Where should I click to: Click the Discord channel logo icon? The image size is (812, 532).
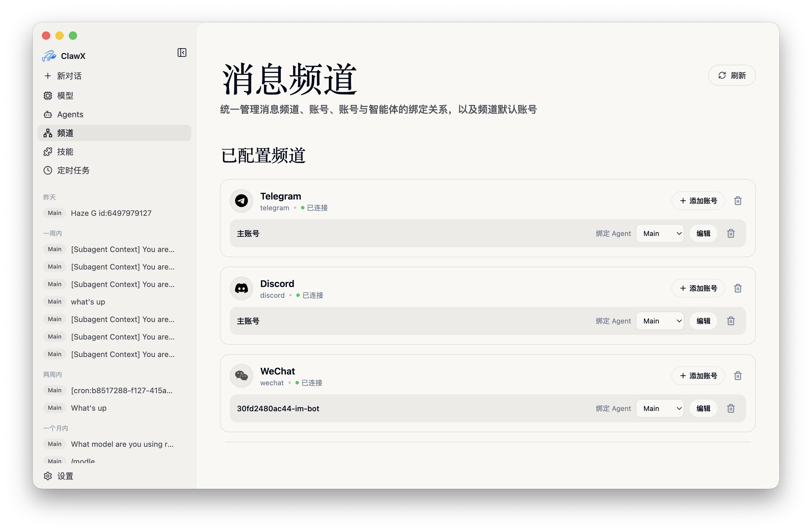(x=241, y=288)
